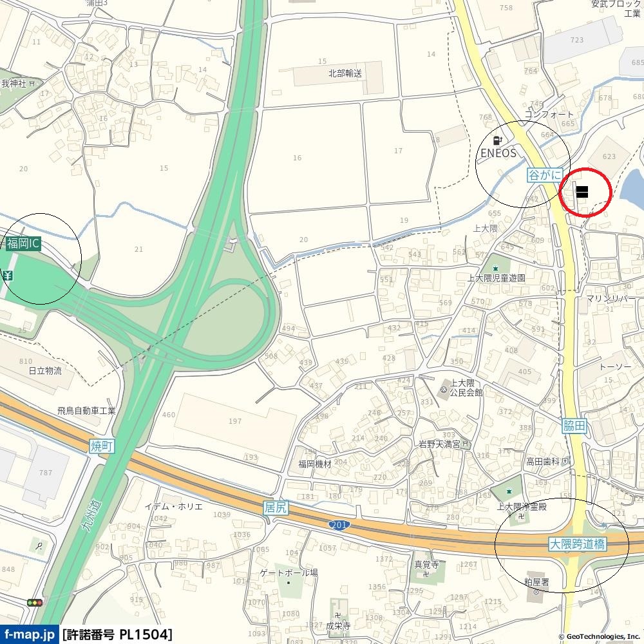
Task: Open the f-map.jp logo link
Action: click(x=30, y=634)
